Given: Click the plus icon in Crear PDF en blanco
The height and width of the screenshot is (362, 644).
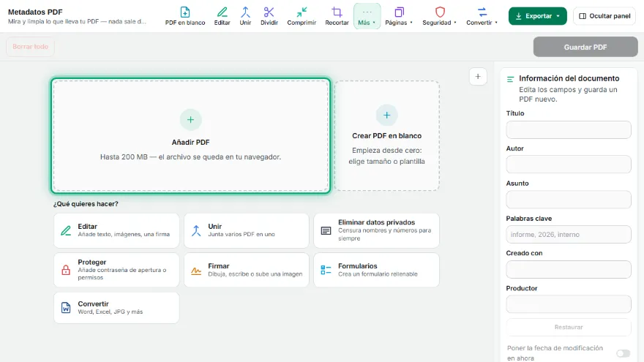Looking at the screenshot, I should click(x=387, y=116).
